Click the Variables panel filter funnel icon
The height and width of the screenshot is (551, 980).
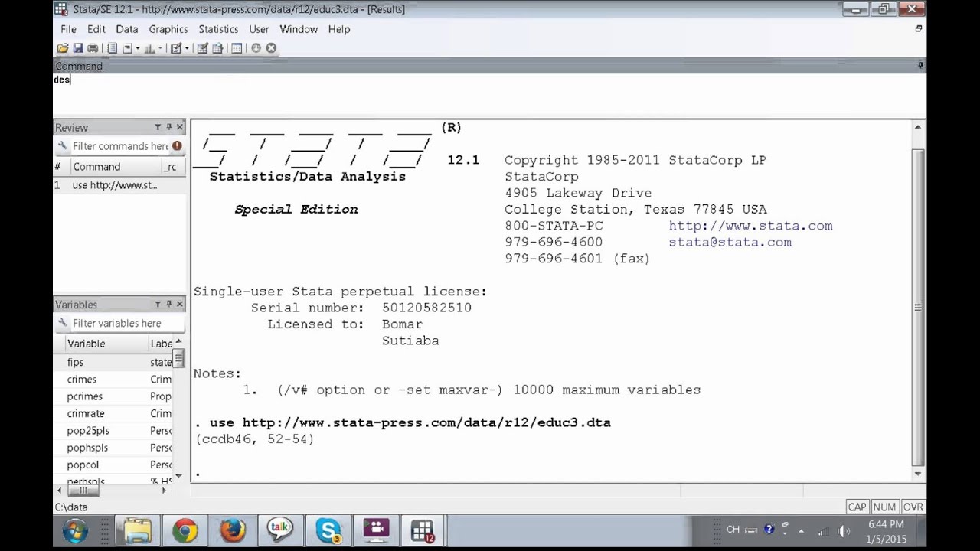click(x=158, y=304)
